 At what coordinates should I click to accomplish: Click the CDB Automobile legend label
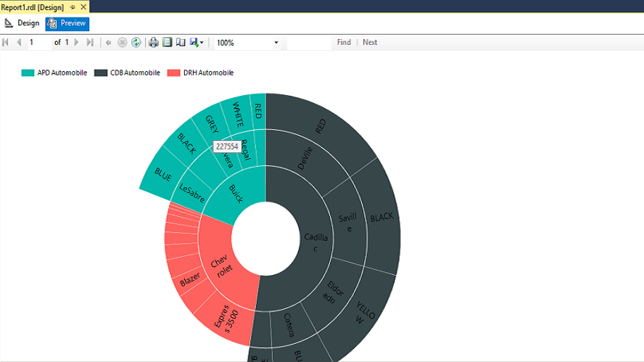(135, 73)
